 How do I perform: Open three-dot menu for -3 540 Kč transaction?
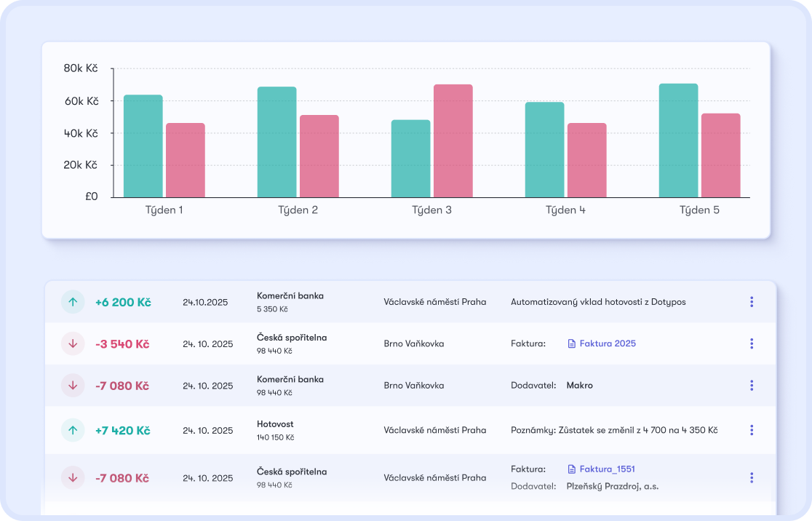click(752, 343)
